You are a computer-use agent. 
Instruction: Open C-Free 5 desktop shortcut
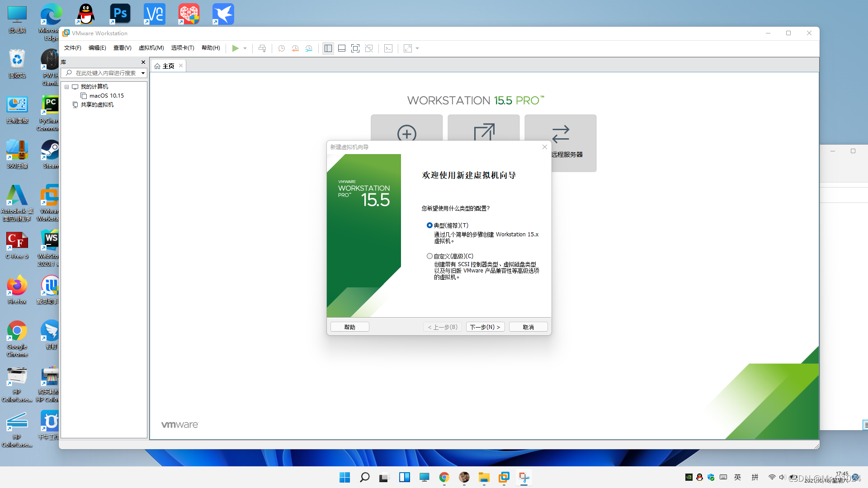(17, 244)
